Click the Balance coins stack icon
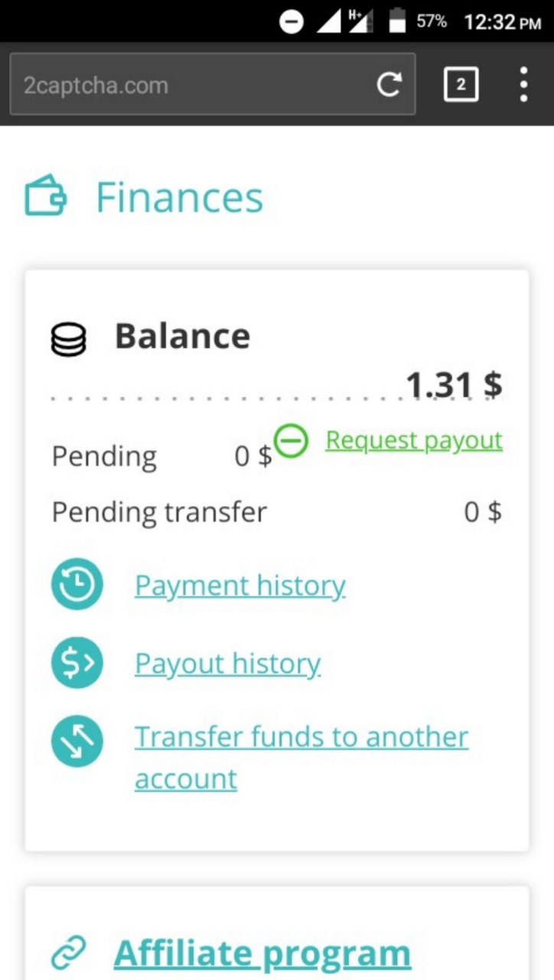 (69, 339)
